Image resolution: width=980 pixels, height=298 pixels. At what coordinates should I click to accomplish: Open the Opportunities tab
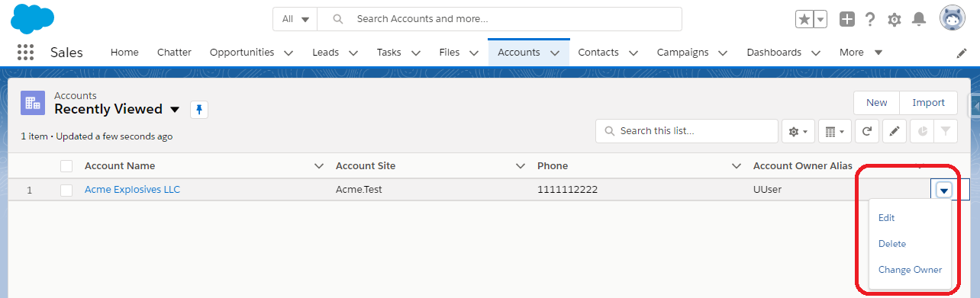(242, 53)
